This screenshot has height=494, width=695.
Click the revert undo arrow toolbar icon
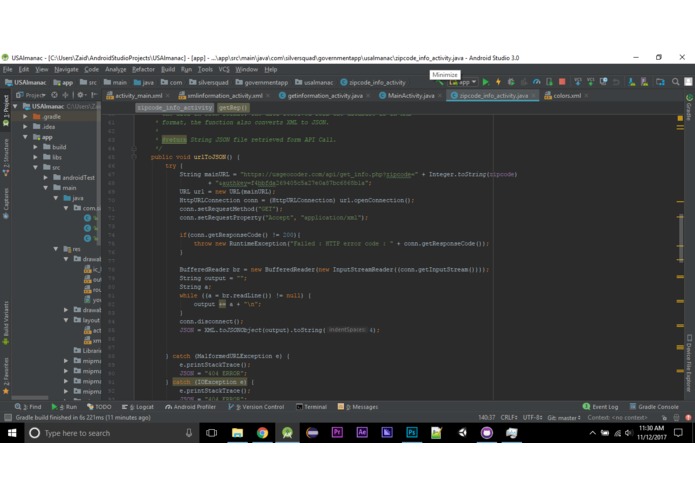coord(616,82)
